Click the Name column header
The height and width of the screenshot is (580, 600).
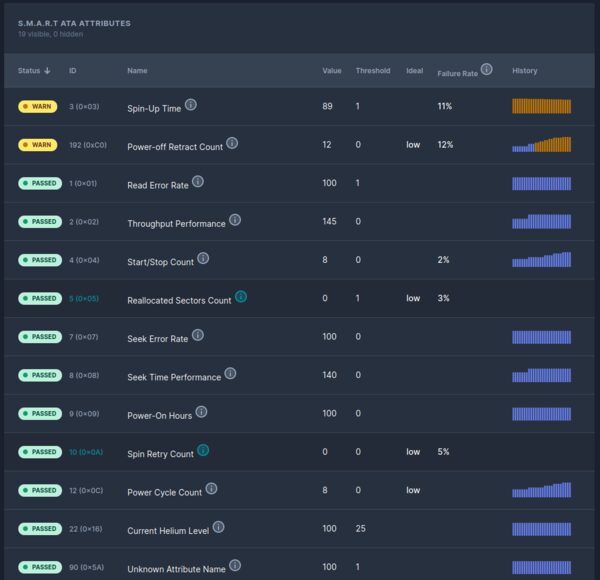(x=137, y=71)
